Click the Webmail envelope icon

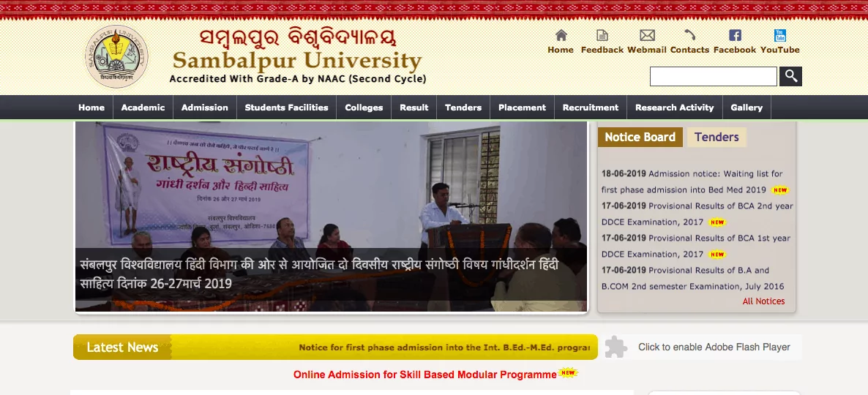pyautogui.click(x=647, y=35)
